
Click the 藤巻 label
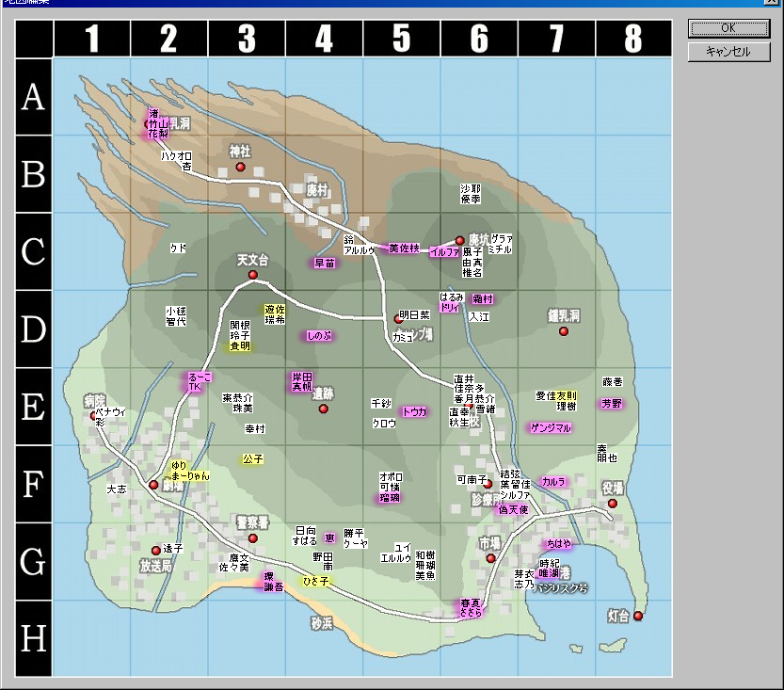(x=613, y=382)
